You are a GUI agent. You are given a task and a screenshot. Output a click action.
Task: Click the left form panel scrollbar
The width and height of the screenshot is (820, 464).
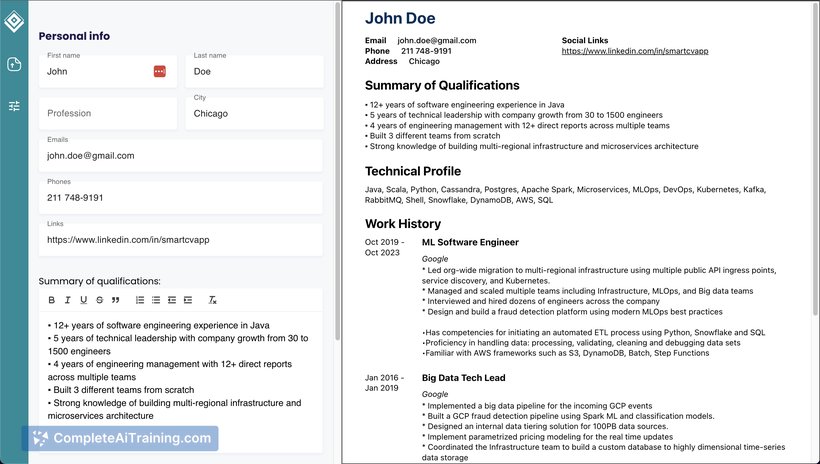tap(337, 171)
